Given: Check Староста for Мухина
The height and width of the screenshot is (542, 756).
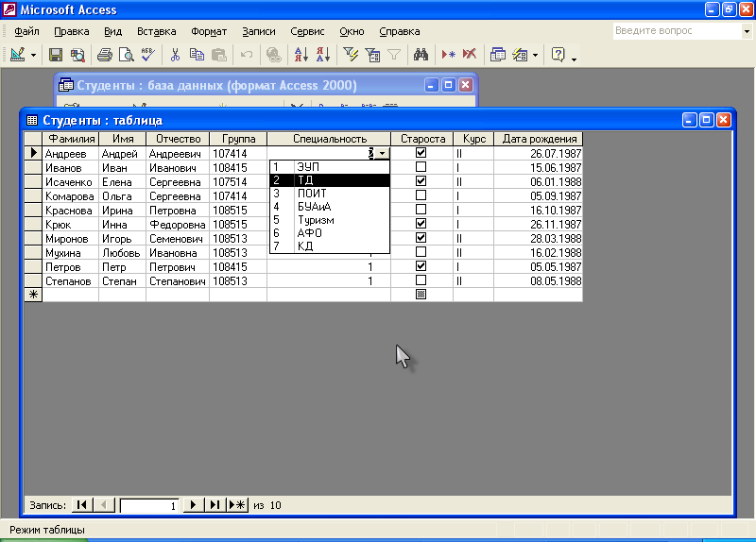Looking at the screenshot, I should coord(421,251).
